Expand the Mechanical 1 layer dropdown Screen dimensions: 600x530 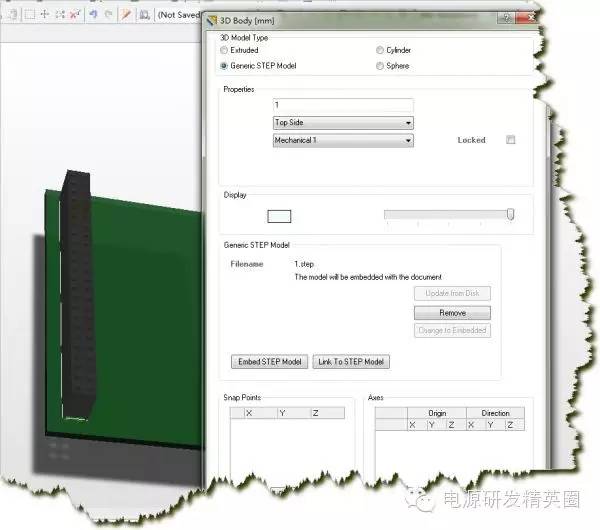(343, 141)
